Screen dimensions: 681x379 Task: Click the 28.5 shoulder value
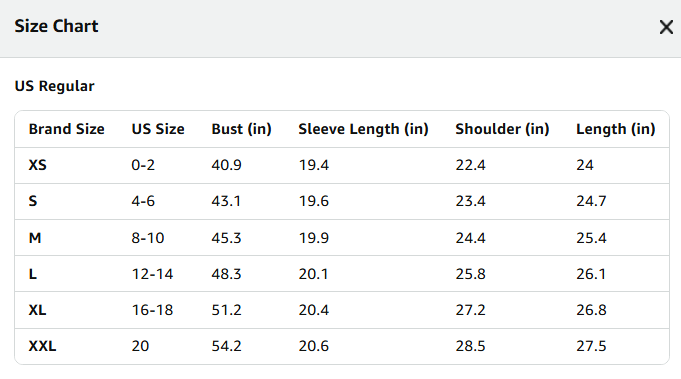tap(470, 346)
